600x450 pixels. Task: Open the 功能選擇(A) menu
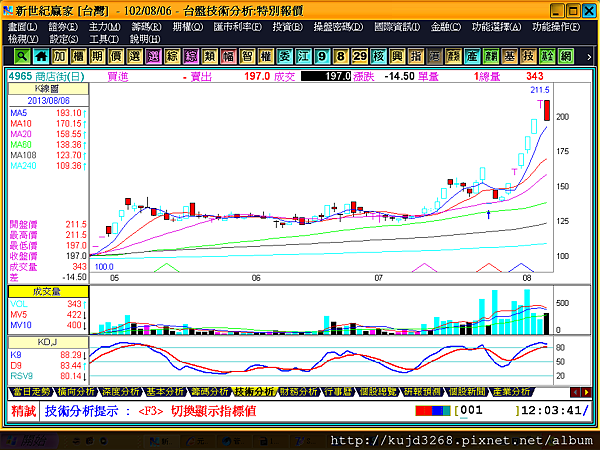point(496,27)
